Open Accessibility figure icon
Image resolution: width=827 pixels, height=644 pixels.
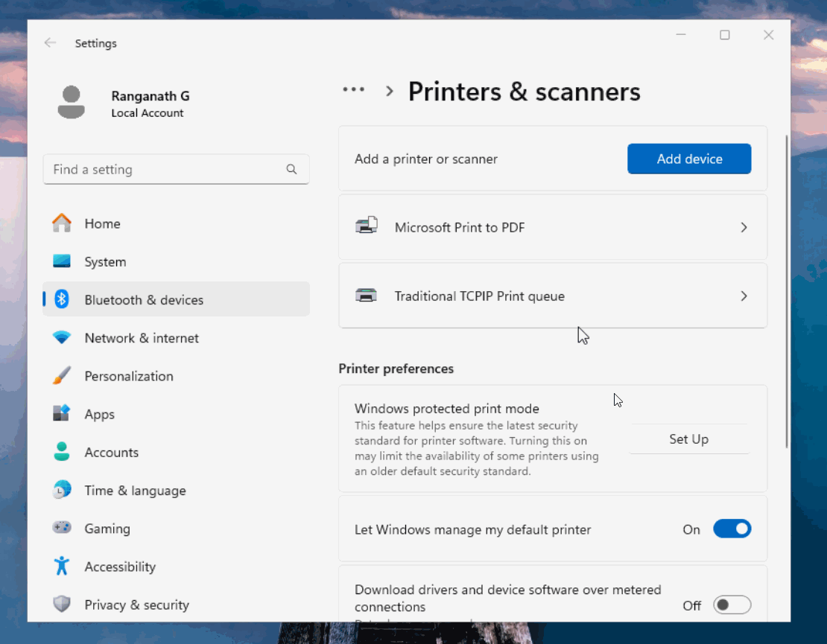click(62, 567)
